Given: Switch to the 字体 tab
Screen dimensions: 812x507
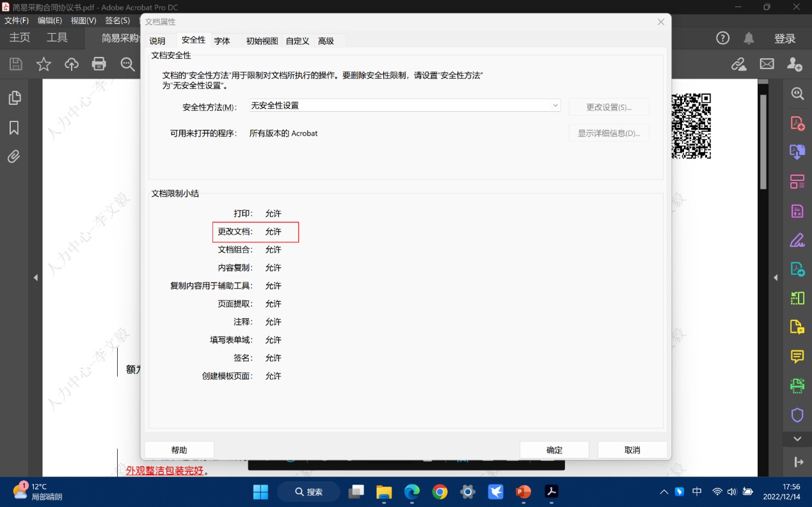Looking at the screenshot, I should [222, 41].
